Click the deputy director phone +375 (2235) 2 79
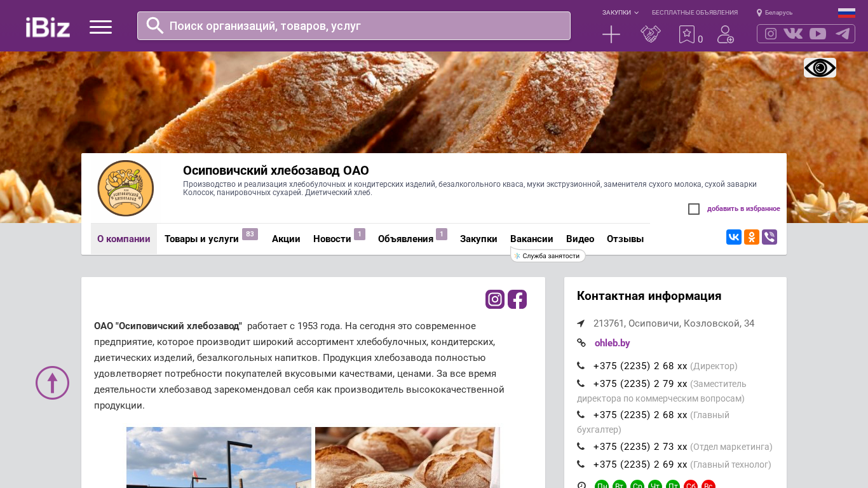This screenshot has width=868, height=488. tap(641, 384)
